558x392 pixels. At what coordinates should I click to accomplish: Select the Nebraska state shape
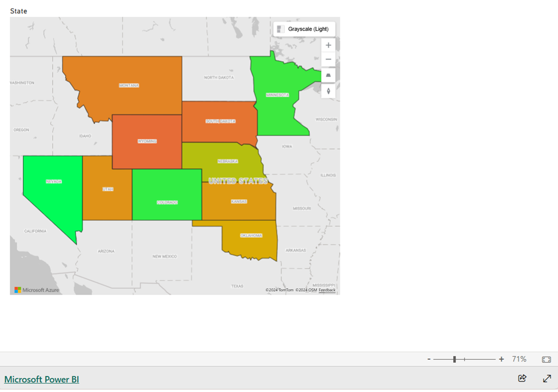pyautogui.click(x=228, y=161)
